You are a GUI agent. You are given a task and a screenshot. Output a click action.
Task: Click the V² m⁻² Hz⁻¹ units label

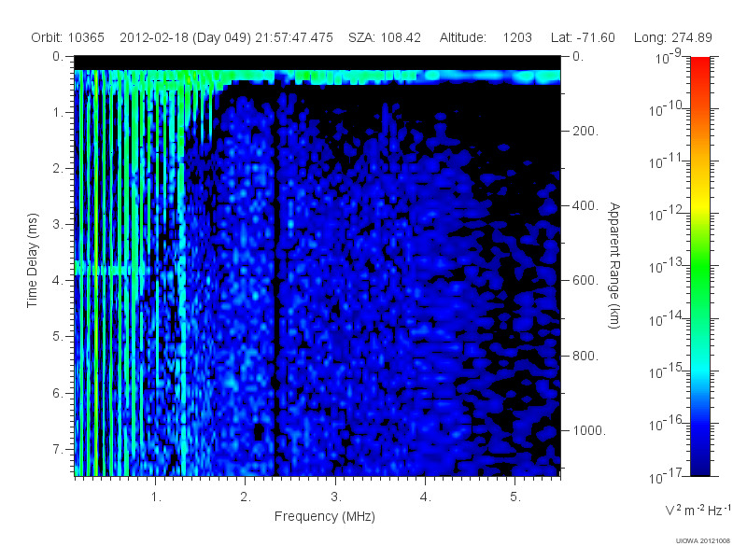(x=698, y=510)
